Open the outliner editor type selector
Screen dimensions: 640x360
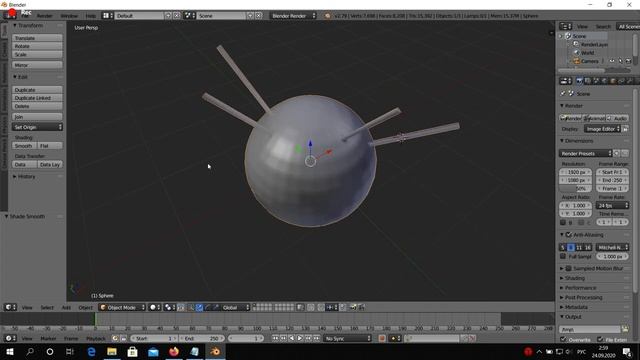tap(565, 27)
